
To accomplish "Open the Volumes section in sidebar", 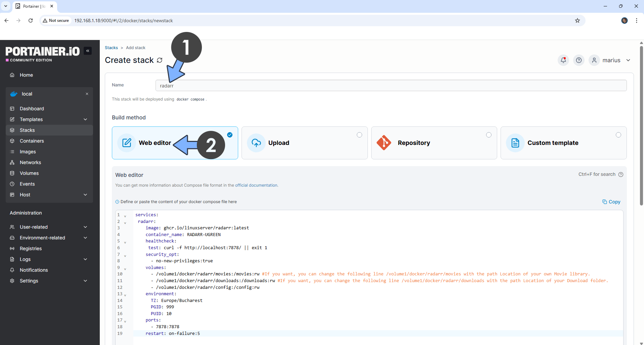I will click(29, 173).
